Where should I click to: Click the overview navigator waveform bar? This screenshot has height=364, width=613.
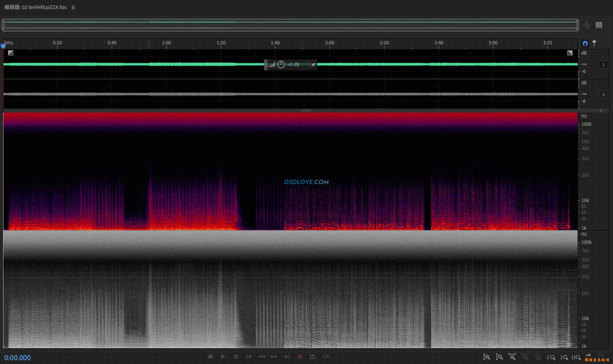point(290,25)
